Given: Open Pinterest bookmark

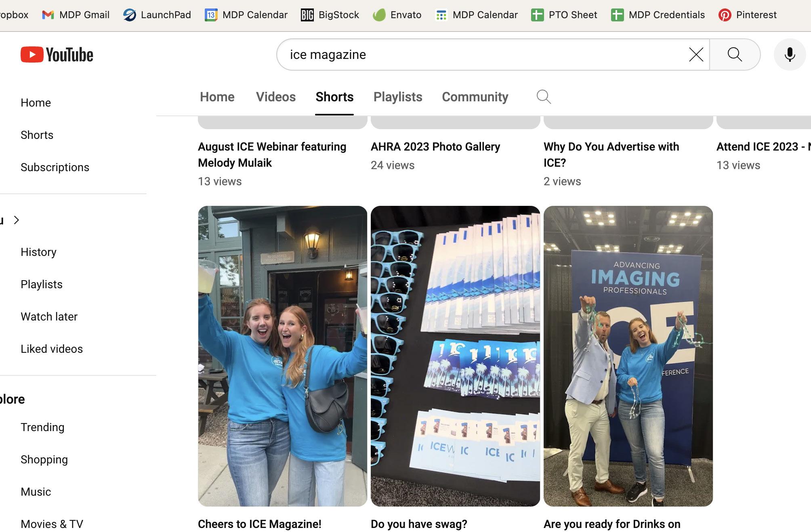Looking at the screenshot, I should click(748, 15).
